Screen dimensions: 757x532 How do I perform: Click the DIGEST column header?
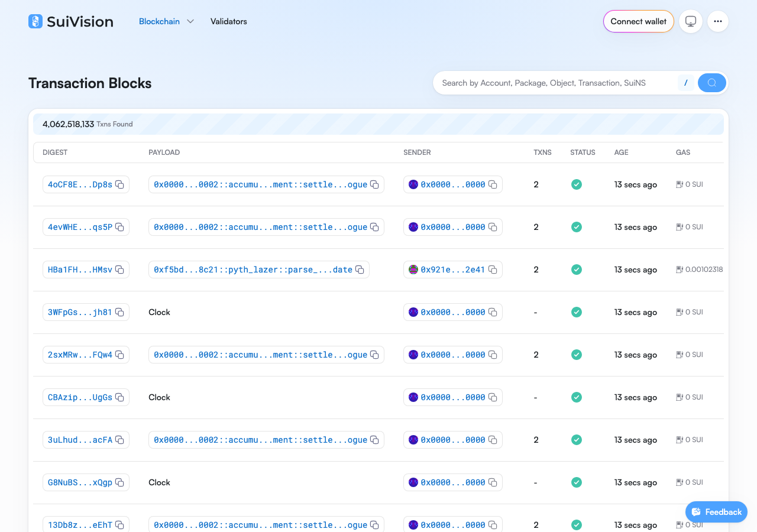[x=55, y=153]
